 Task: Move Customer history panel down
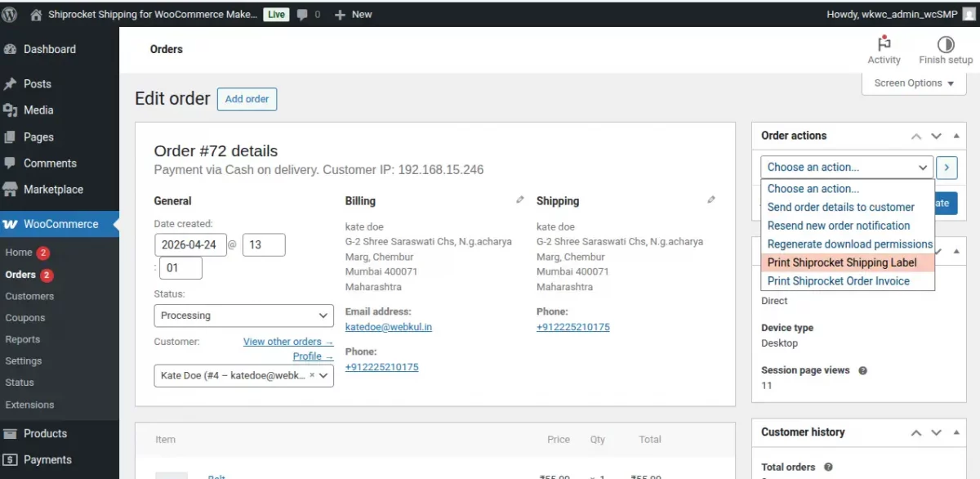coord(936,432)
